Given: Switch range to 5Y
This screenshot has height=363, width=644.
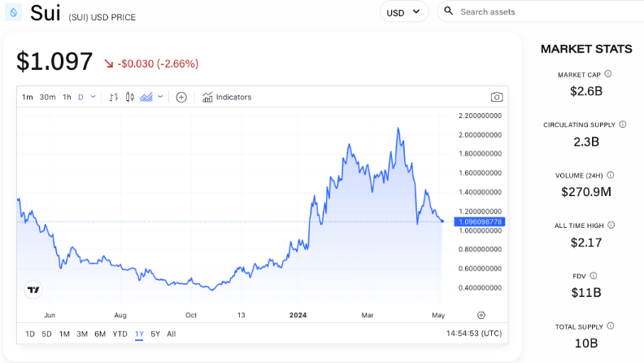Looking at the screenshot, I should tap(155, 334).
